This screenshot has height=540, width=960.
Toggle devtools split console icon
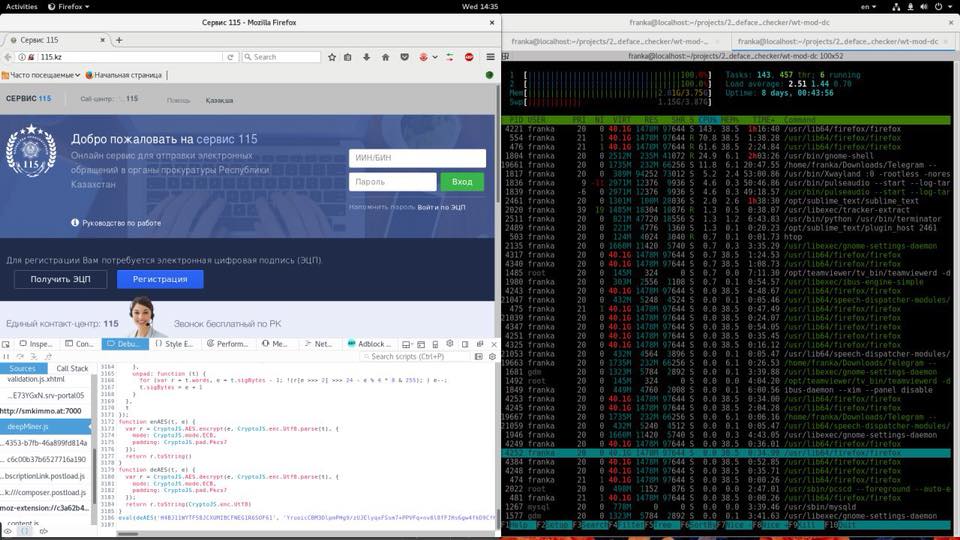pos(421,344)
